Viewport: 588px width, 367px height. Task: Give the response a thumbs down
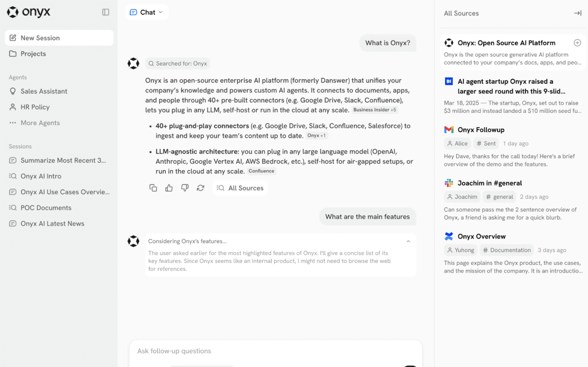click(x=185, y=188)
